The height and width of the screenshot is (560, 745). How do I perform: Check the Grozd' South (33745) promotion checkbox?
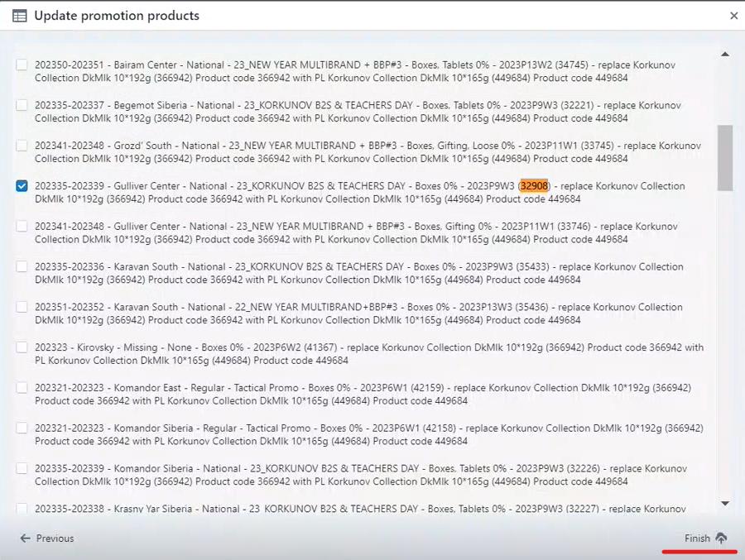pyautogui.click(x=22, y=146)
